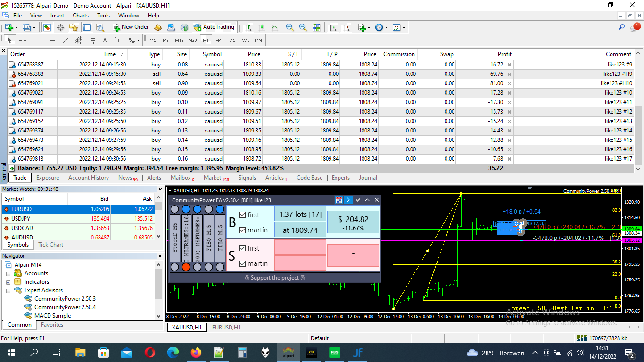This screenshot has width=644, height=362.
Task: Select the H4 timeframe
Action: coord(219,41)
